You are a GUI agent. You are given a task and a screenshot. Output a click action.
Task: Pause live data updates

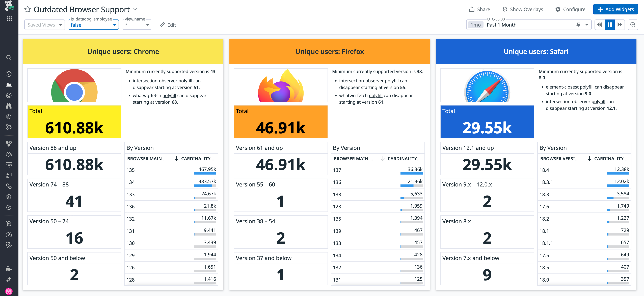[x=609, y=25]
